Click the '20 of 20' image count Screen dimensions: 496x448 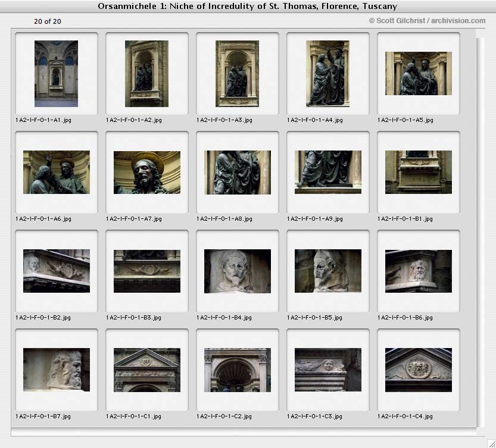pyautogui.click(x=48, y=21)
